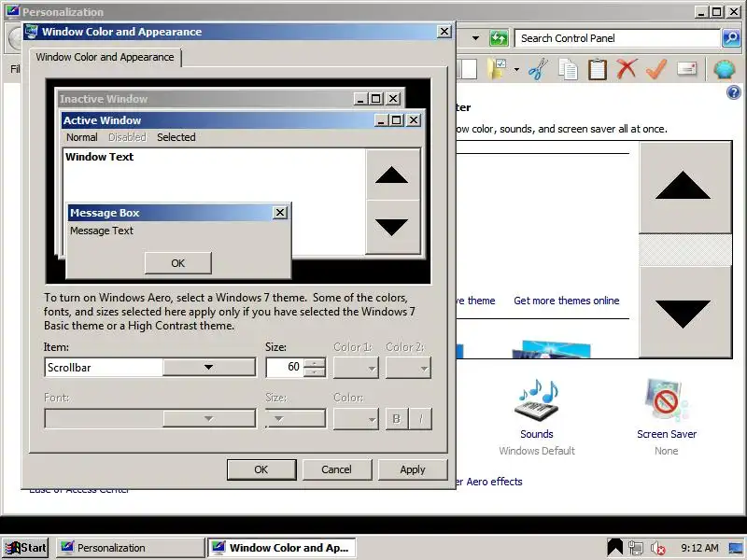Open the Sounds icon in Personalization
The image size is (747, 560).
click(536, 400)
